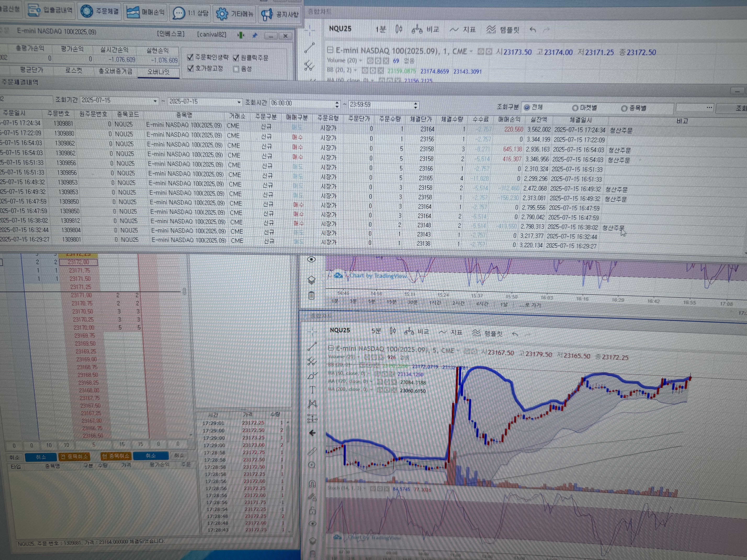Click the pin icon in order window title

[x=255, y=35]
